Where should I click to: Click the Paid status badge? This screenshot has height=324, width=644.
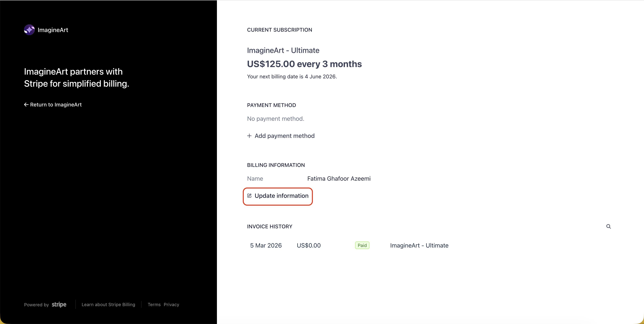coord(362,245)
